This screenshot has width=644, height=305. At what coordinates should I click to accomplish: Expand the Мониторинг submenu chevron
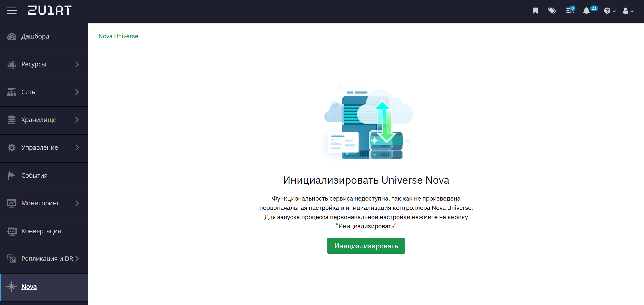pos(77,203)
